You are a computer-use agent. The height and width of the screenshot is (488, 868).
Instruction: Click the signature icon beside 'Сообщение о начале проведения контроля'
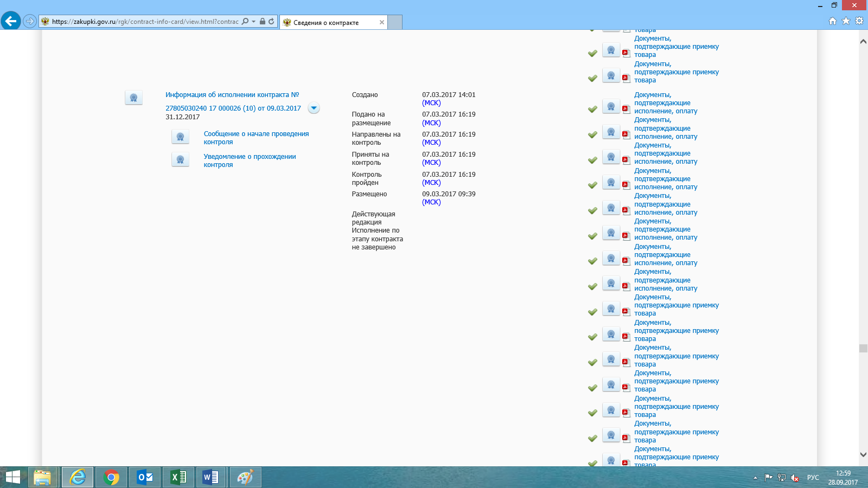180,137
